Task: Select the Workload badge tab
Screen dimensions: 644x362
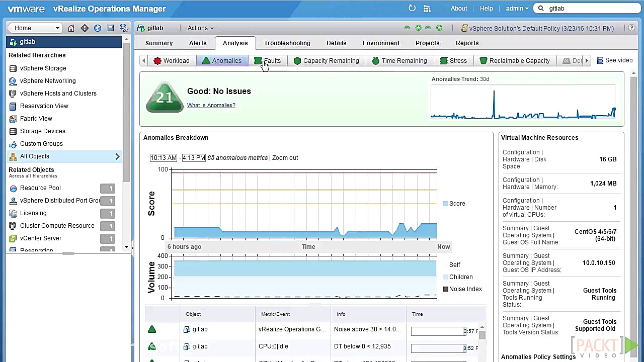Action: click(x=172, y=61)
